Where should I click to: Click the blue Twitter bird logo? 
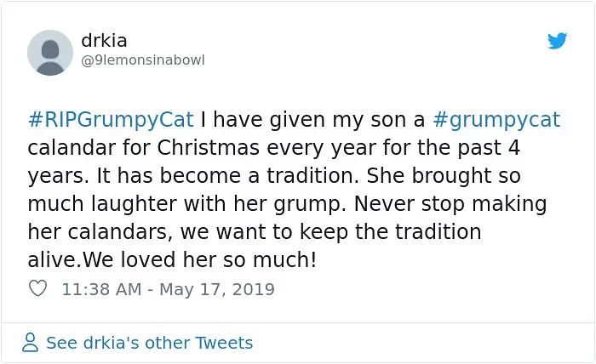pyautogui.click(x=557, y=41)
